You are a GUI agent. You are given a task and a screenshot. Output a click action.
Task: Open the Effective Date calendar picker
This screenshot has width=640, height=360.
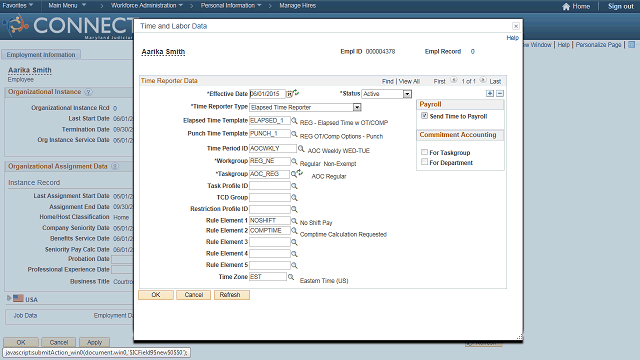(x=289, y=94)
